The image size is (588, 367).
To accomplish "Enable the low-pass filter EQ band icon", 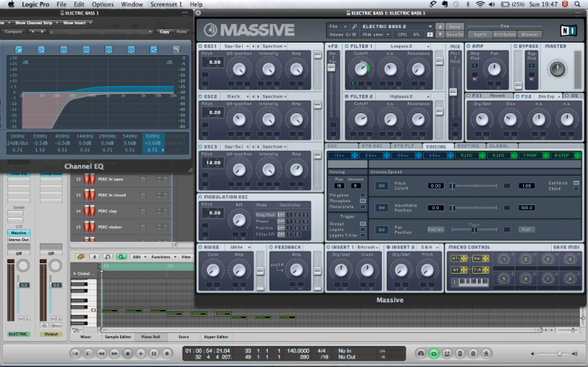I will coord(176,49).
